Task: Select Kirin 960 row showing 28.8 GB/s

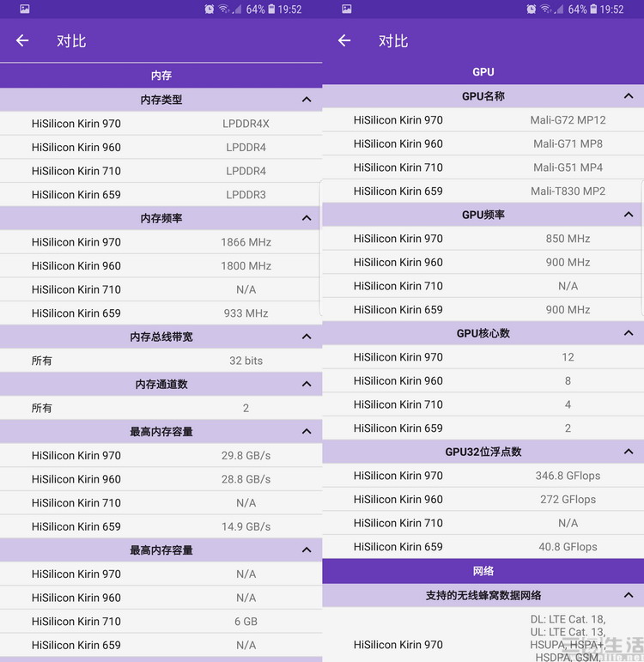Action: [x=161, y=479]
